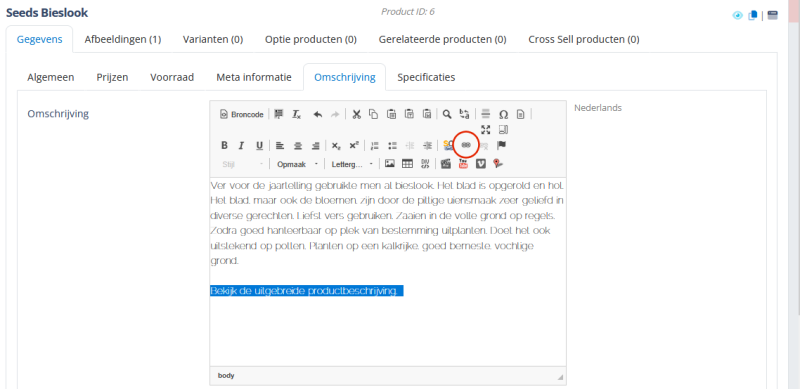Align text right
Viewport: 800px width, 389px height.
pos(315,145)
